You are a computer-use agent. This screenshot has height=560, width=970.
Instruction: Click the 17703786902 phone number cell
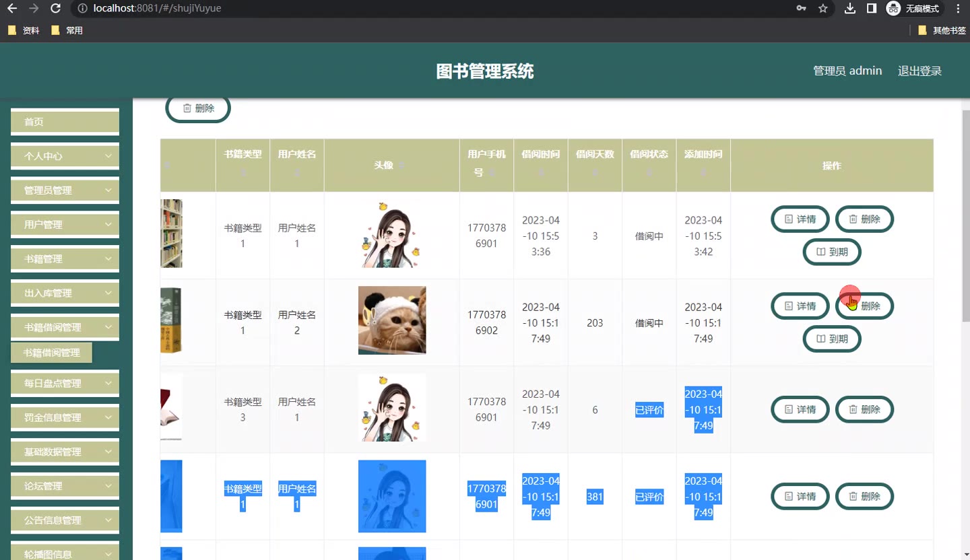(486, 322)
